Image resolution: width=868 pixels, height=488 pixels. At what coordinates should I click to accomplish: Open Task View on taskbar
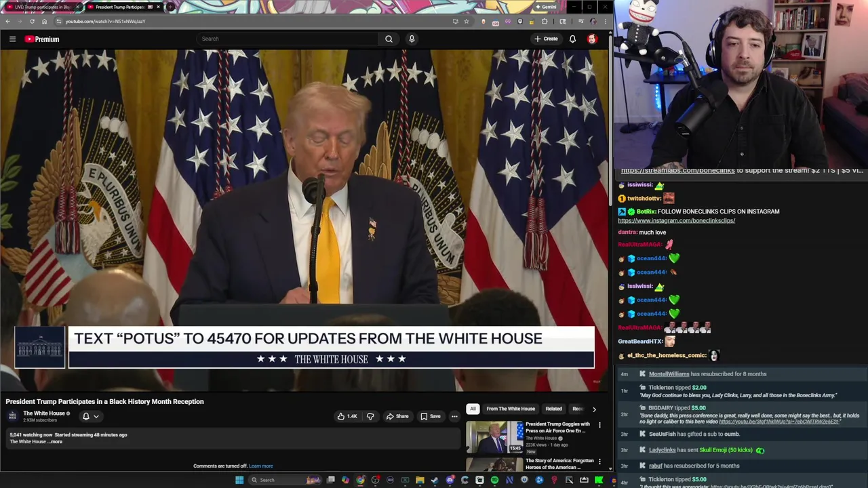tap(331, 480)
